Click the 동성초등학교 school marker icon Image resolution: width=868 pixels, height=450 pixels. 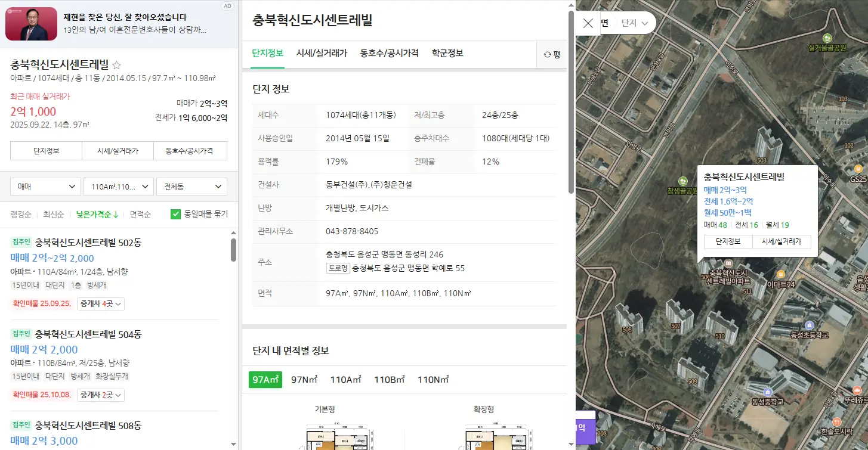[x=809, y=325]
